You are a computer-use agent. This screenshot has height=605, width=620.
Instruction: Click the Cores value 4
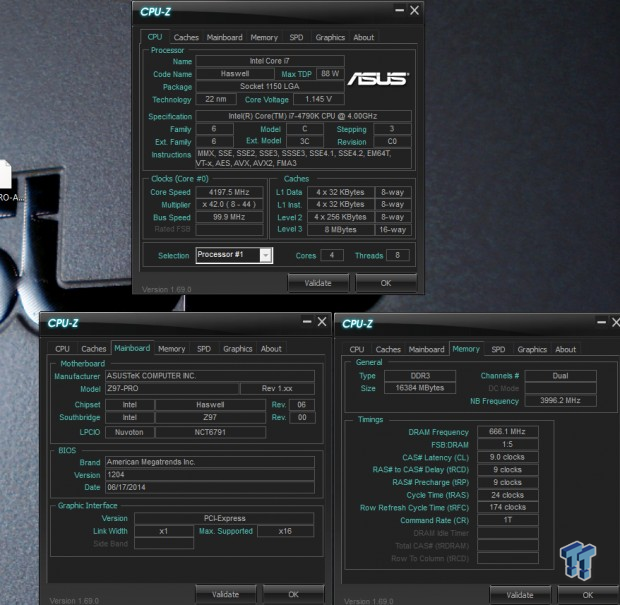tap(332, 255)
